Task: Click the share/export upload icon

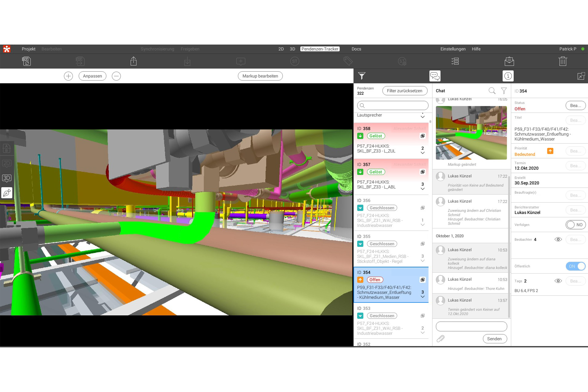Action: point(134,61)
